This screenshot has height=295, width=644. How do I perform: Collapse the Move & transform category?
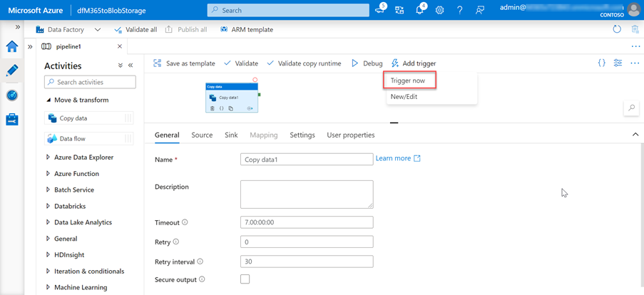click(x=49, y=100)
